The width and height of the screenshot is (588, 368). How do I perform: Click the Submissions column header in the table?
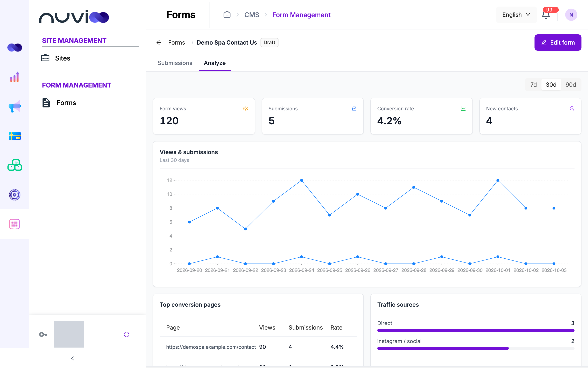coord(305,328)
